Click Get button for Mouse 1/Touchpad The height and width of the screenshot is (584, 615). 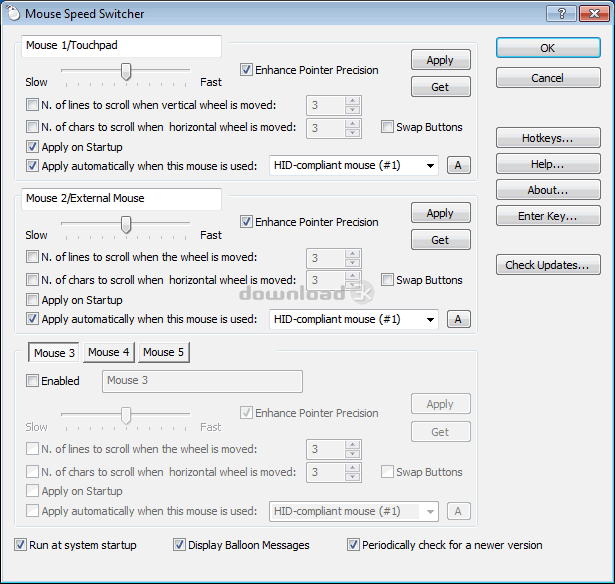point(441,87)
